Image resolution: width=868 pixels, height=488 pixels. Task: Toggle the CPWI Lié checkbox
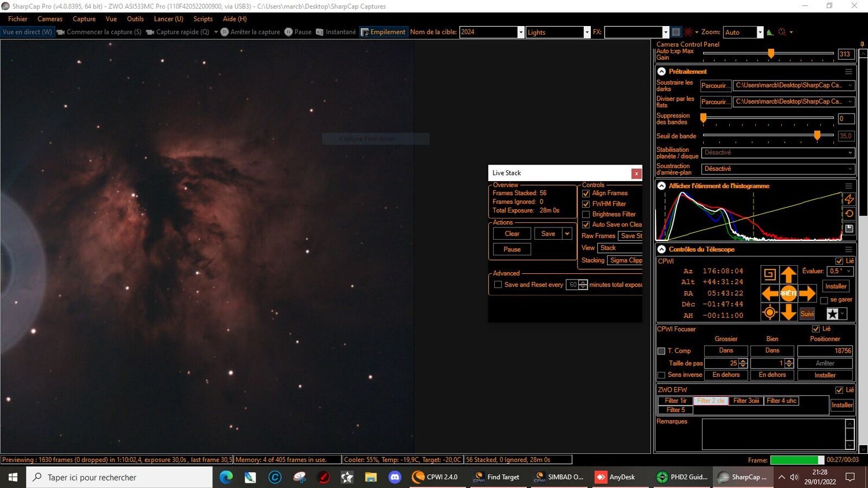click(839, 261)
